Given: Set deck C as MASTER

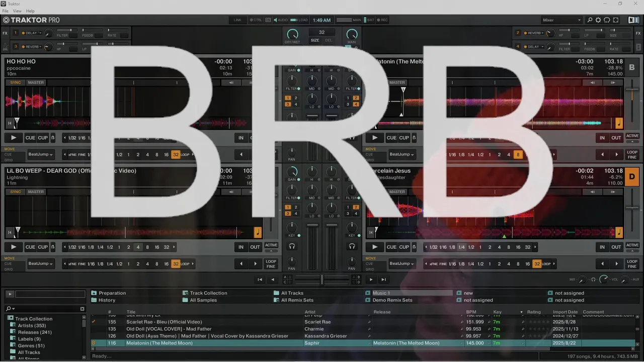Looking at the screenshot, I should 36,192.
